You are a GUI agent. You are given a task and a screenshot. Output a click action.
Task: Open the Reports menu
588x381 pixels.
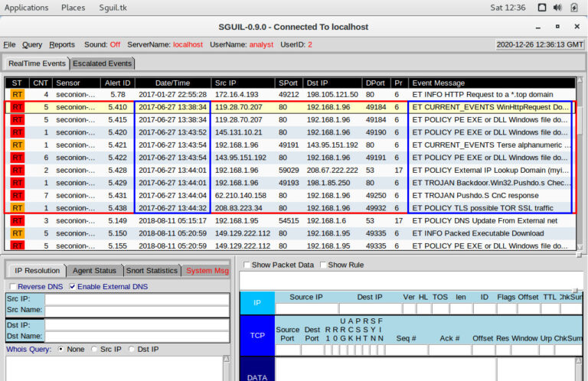click(x=62, y=44)
